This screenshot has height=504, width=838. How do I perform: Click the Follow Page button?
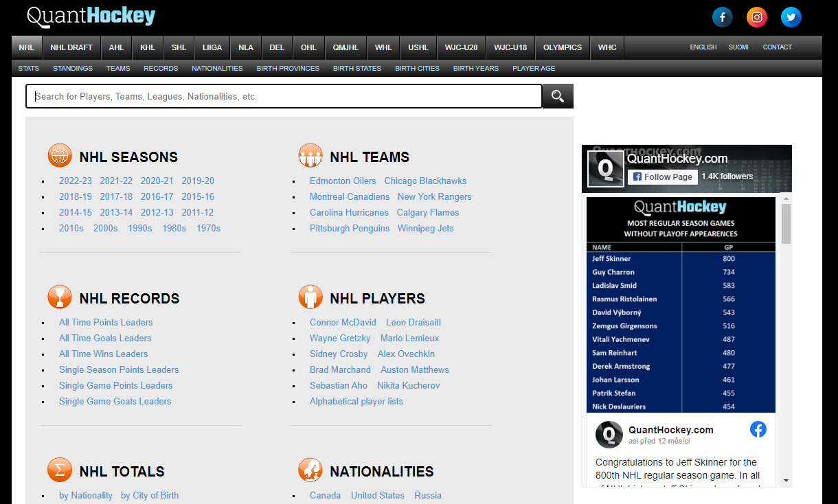point(663,176)
